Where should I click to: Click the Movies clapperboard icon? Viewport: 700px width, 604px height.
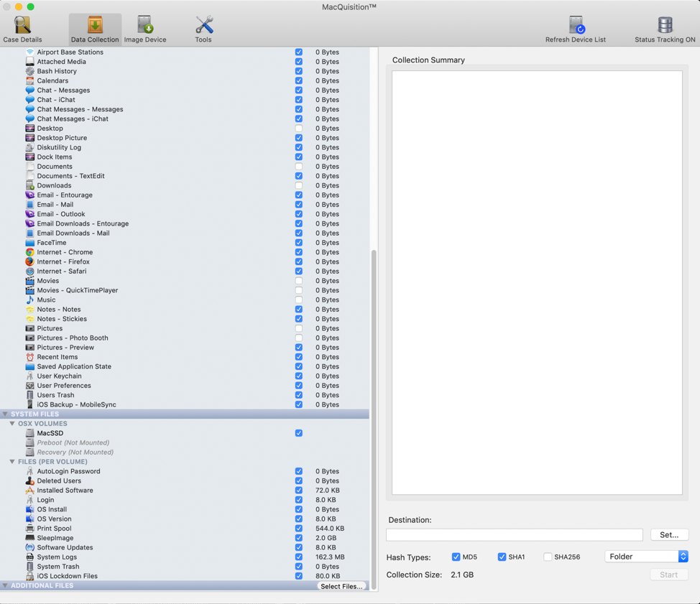[x=30, y=281]
